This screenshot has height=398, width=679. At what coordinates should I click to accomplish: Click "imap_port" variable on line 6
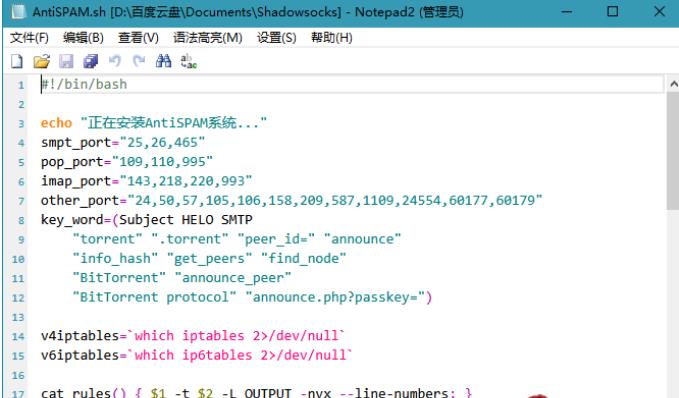click(76, 181)
